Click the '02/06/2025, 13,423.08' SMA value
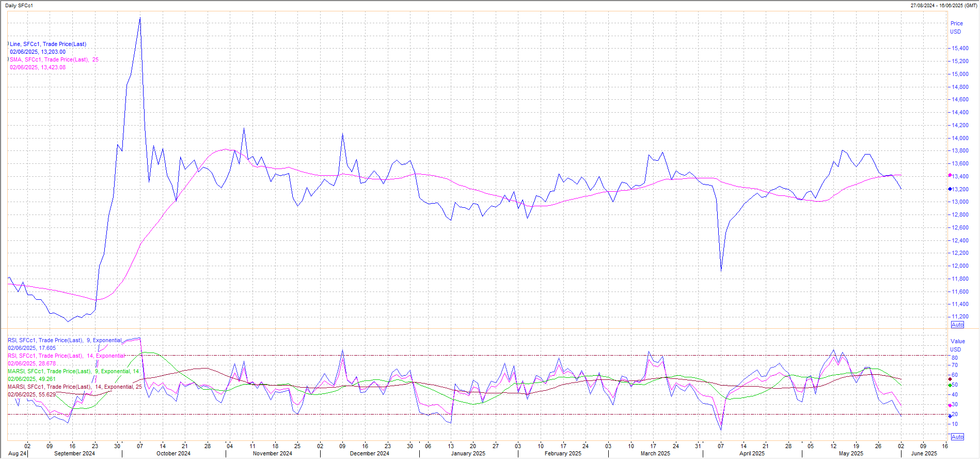The width and height of the screenshot is (980, 459). 38,68
